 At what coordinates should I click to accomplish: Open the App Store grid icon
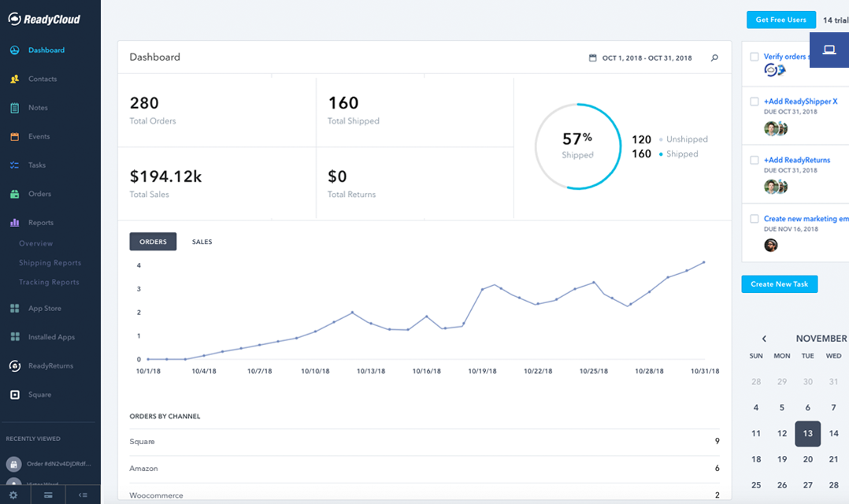tap(15, 308)
